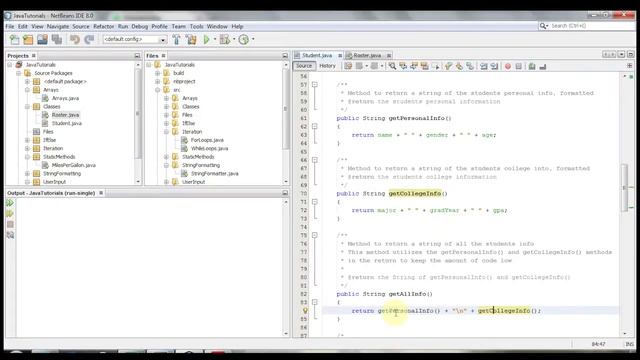
Task: Collapse the code fold at line 66
Action: tap(315, 160)
